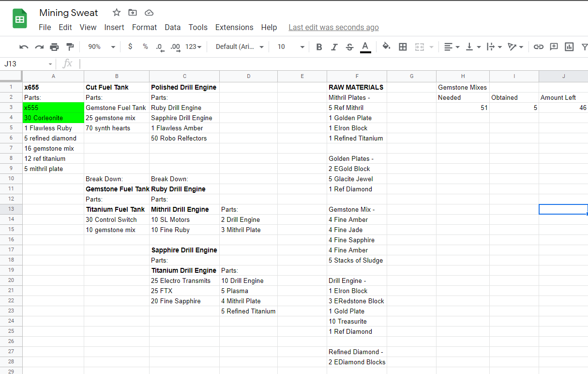Increase decimal places
The width and height of the screenshot is (588, 374).
(x=175, y=47)
